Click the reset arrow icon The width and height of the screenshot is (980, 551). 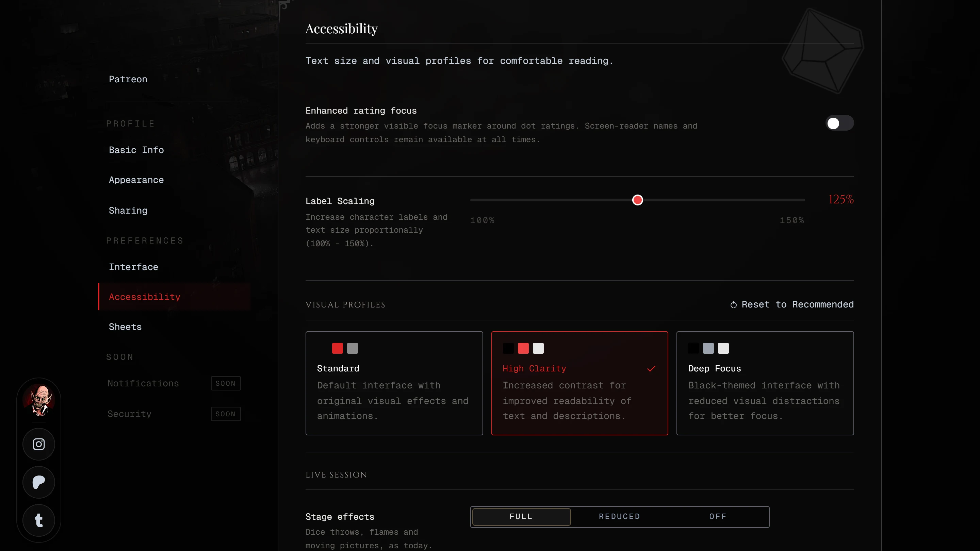[734, 305]
